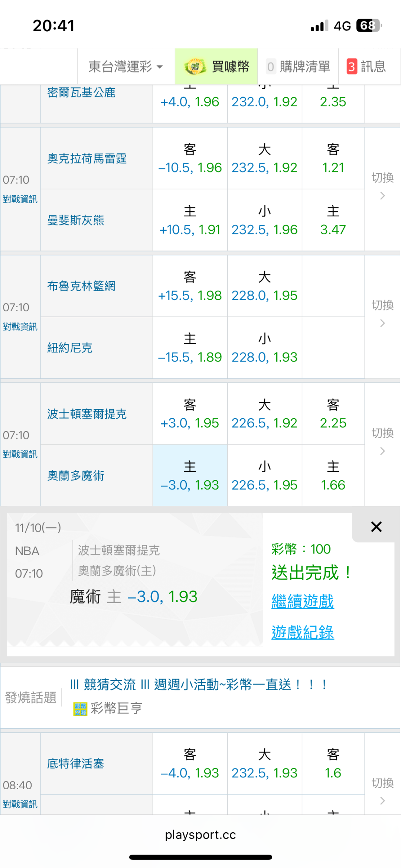Screen dimensions: 401x868
Task: Select 客 +3.0, 1.95 Celtics spread
Action: (x=190, y=414)
